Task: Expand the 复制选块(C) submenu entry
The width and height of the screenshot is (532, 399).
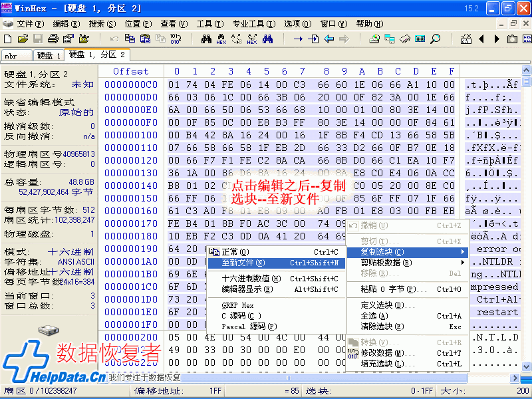Action: (408, 252)
